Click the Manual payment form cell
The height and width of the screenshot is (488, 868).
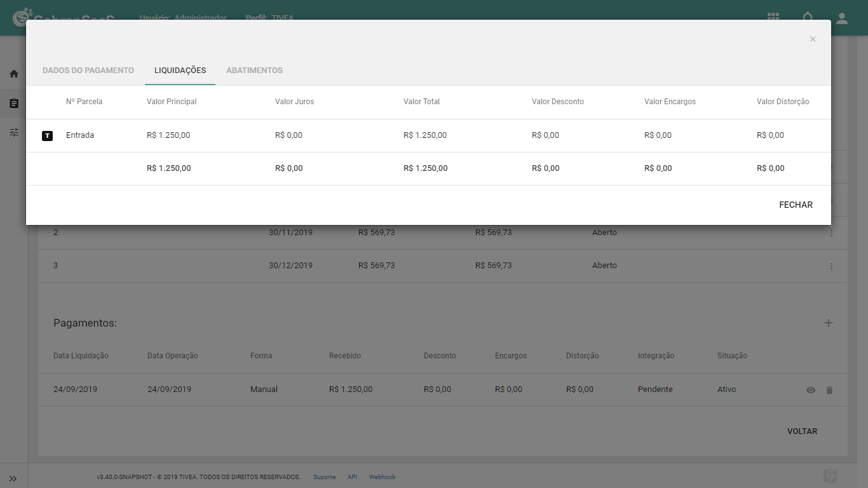[x=264, y=390]
